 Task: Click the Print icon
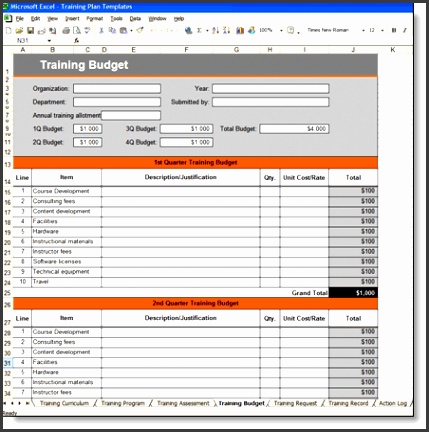pos(66,31)
